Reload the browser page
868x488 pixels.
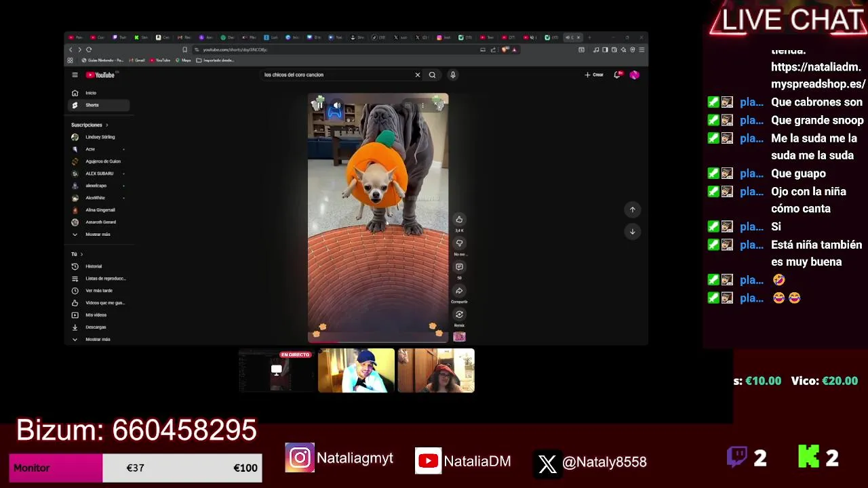pos(89,49)
